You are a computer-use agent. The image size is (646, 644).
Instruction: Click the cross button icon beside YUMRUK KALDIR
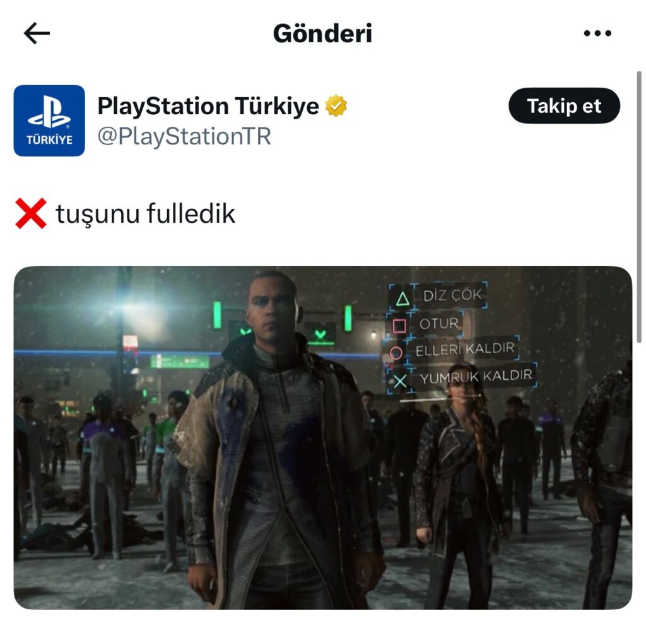point(399,382)
